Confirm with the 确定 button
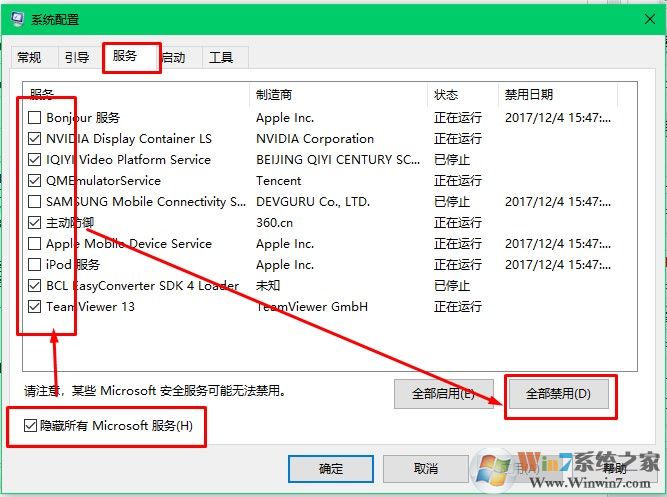The height and width of the screenshot is (497, 667). click(331, 469)
